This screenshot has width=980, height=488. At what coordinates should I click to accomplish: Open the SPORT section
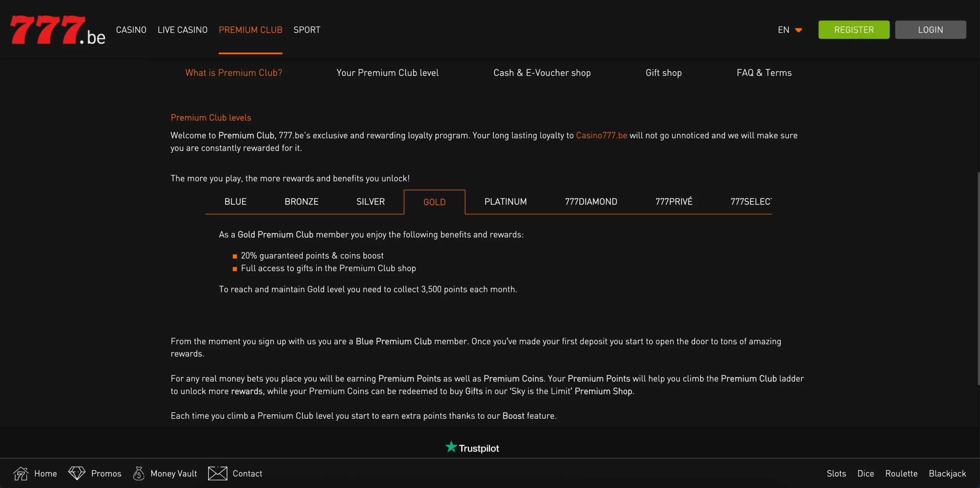point(307,30)
